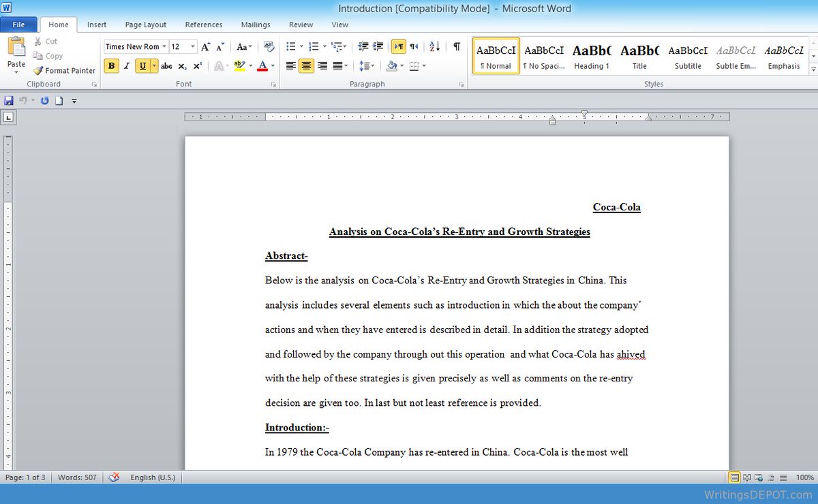Image resolution: width=818 pixels, height=504 pixels.
Task: Open the File tab
Action: [19, 25]
